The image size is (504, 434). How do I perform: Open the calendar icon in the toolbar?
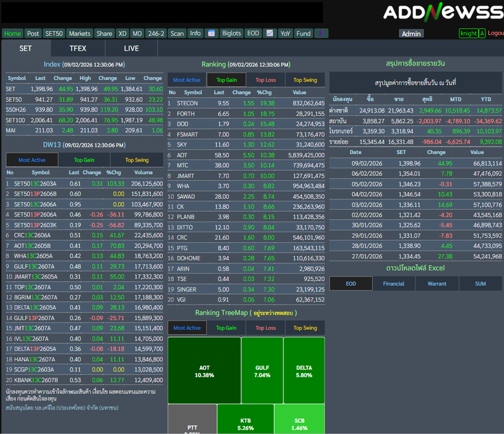[x=211, y=33]
